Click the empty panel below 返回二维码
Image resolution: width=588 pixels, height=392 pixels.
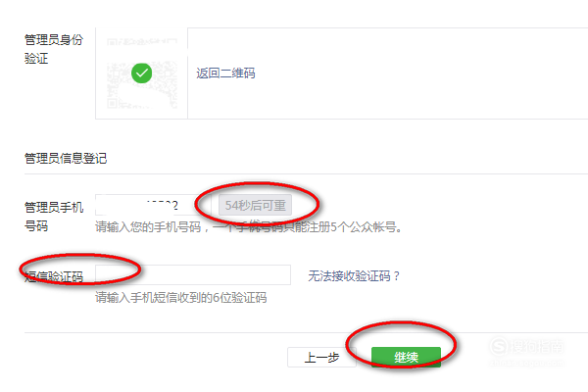tap(388, 98)
